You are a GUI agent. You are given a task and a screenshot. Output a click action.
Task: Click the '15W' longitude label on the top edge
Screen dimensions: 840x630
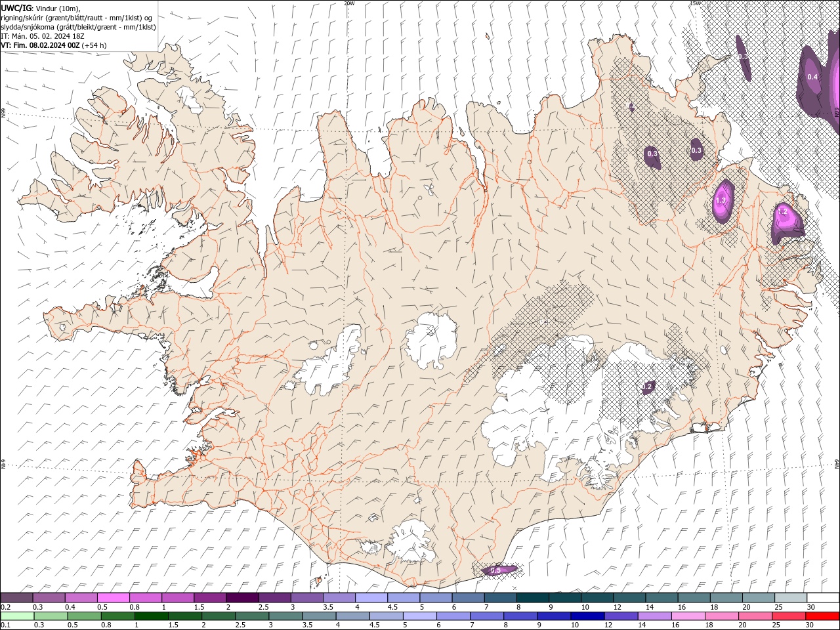[x=695, y=3]
